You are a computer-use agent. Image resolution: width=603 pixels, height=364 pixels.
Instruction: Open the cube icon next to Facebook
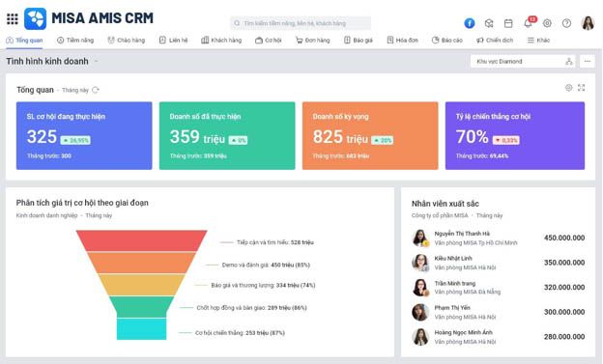tap(489, 23)
